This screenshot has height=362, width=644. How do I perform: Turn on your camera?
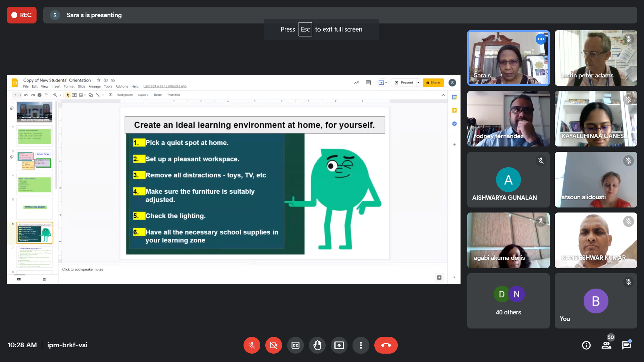tap(274, 345)
